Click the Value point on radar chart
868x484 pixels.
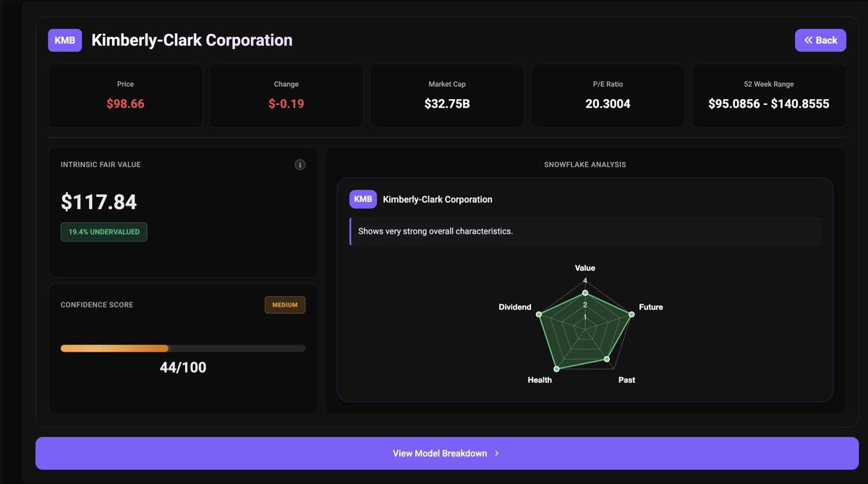click(585, 293)
